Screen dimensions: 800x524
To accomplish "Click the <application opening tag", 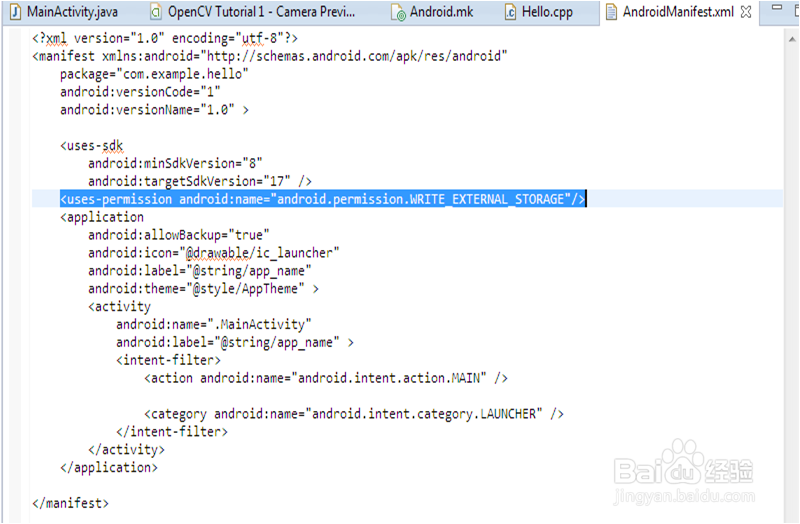I will (x=102, y=217).
